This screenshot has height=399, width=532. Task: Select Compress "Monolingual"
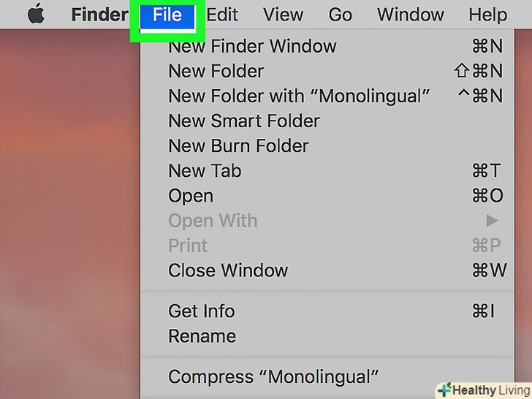pyautogui.click(x=273, y=376)
